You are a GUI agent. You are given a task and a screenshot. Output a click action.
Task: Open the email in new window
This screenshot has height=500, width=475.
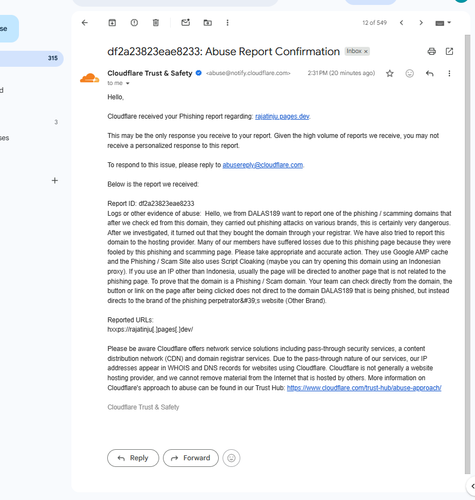[x=449, y=51]
